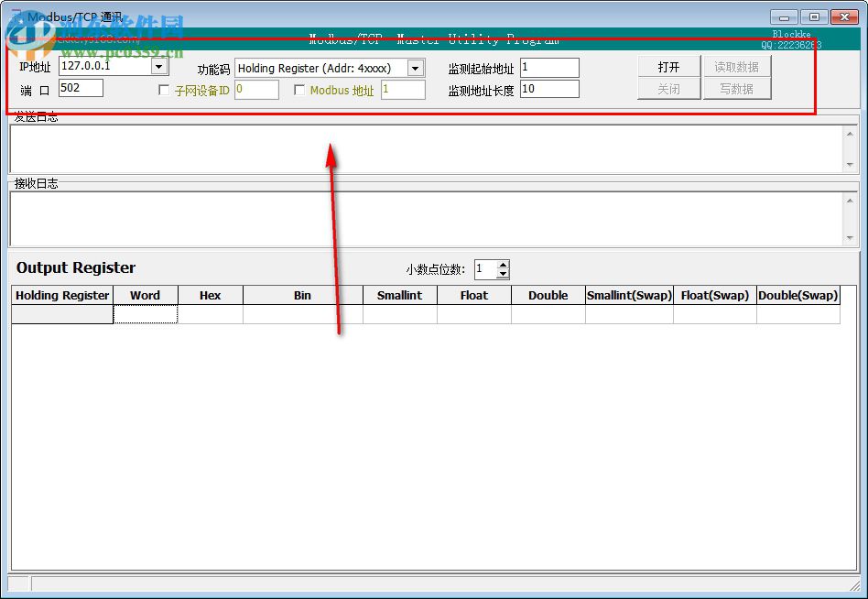868x599 pixels.
Task: Expand the function code selection arrow
Action: click(415, 67)
